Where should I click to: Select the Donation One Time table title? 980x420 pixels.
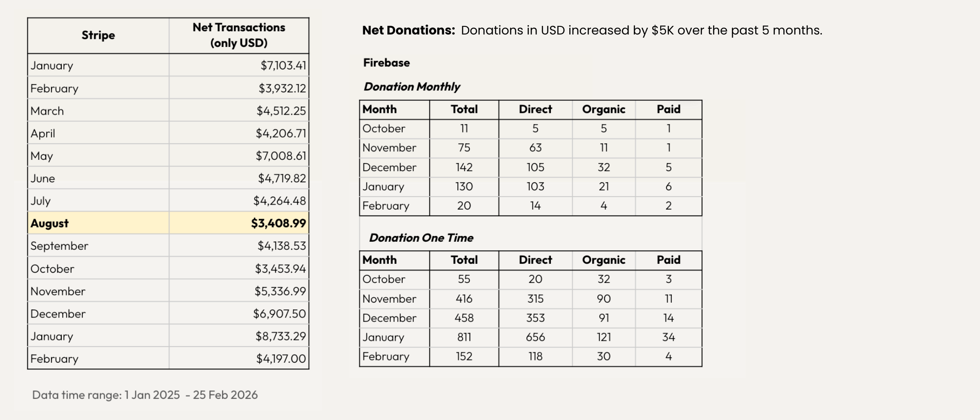tap(421, 238)
